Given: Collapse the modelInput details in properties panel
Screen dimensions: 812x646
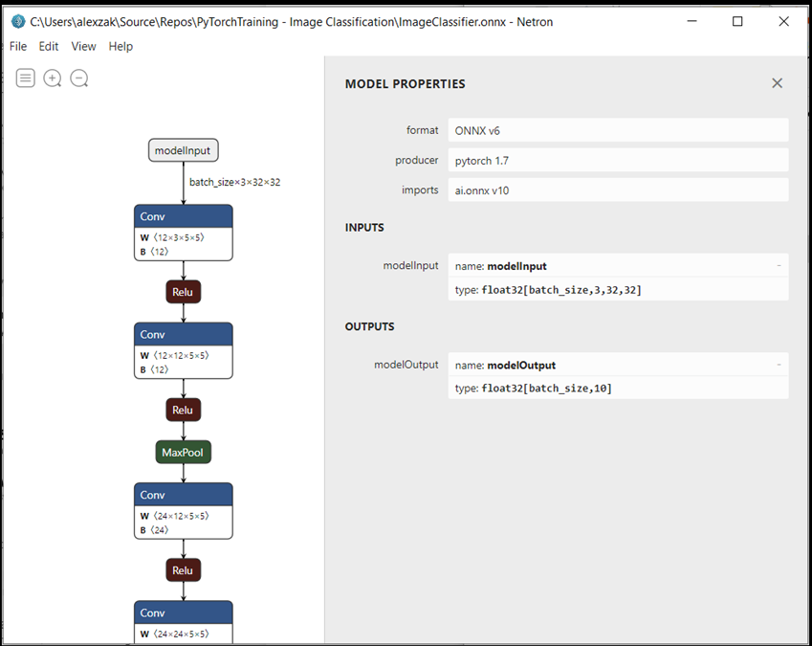Looking at the screenshot, I should (x=778, y=265).
